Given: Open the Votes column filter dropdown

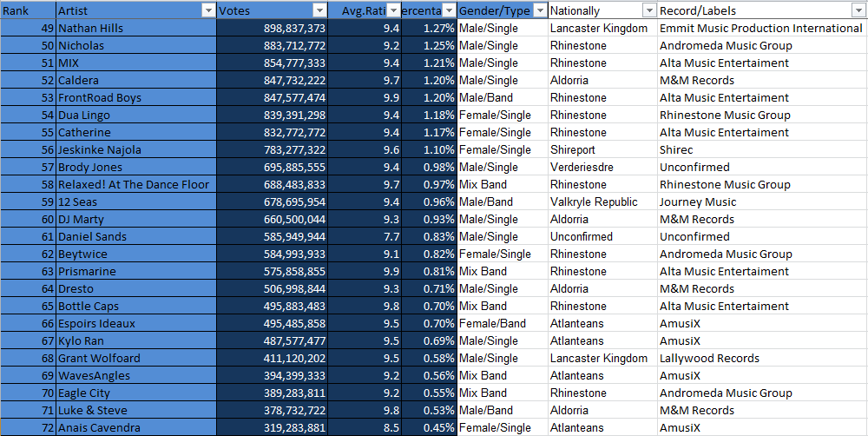Looking at the screenshot, I should [x=320, y=10].
